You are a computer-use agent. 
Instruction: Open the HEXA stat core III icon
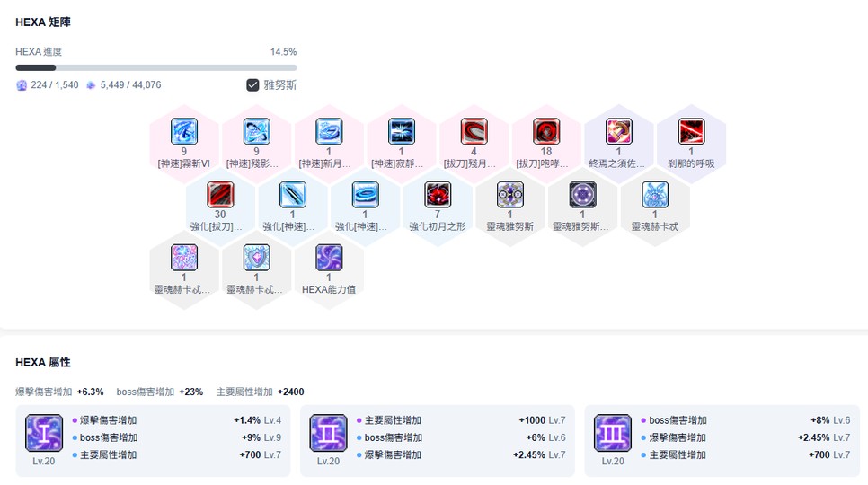613,433
